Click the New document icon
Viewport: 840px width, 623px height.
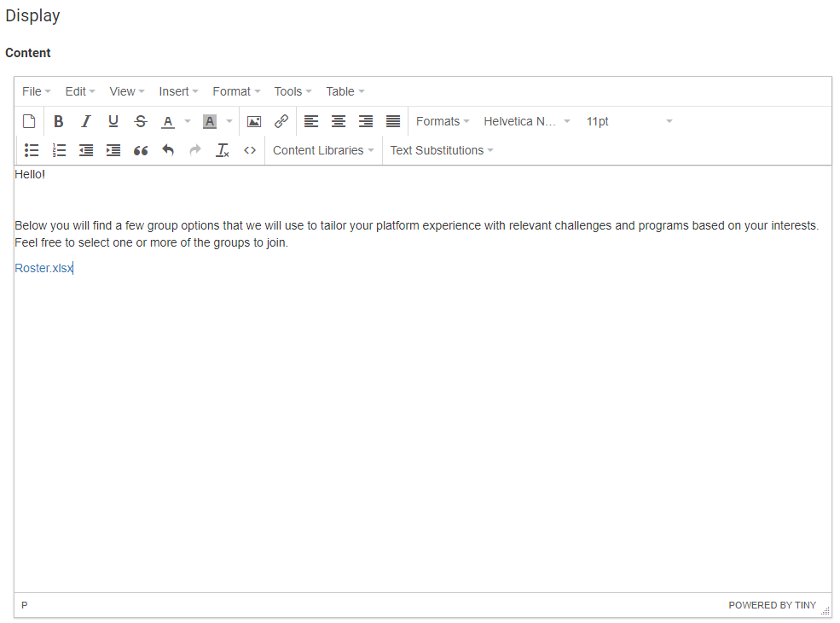(x=29, y=121)
